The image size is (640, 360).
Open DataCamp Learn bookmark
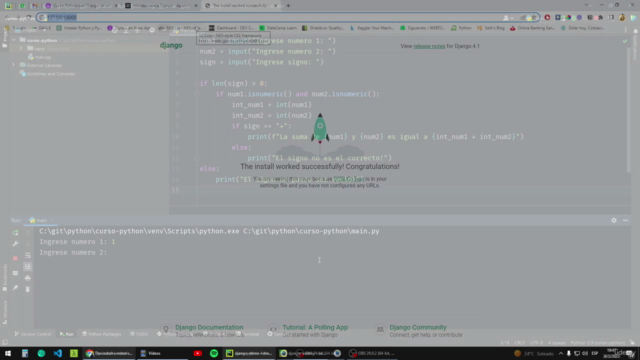tap(278, 28)
